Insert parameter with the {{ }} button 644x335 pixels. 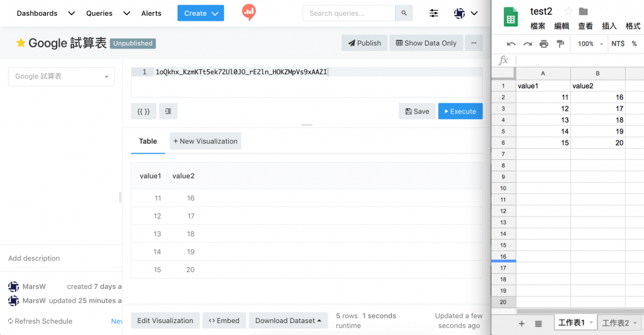coord(143,111)
